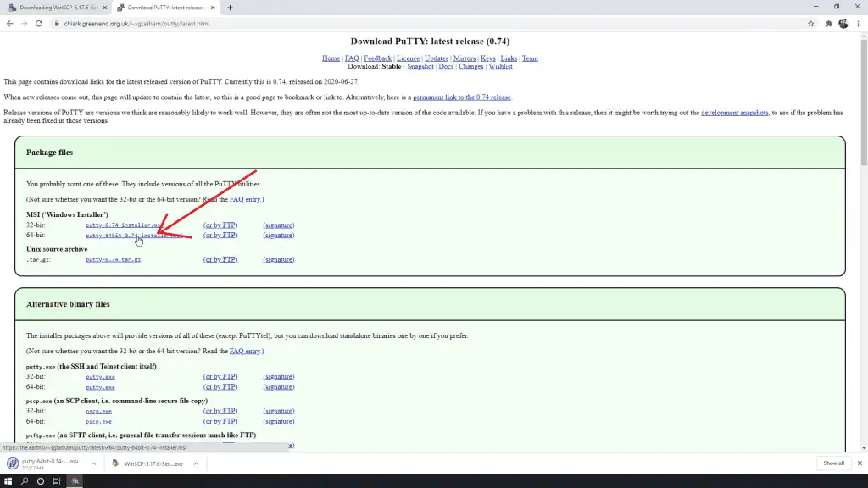The height and width of the screenshot is (488, 868).
Task: Switch to the Downloading WinSCP tab
Action: (x=58, y=8)
